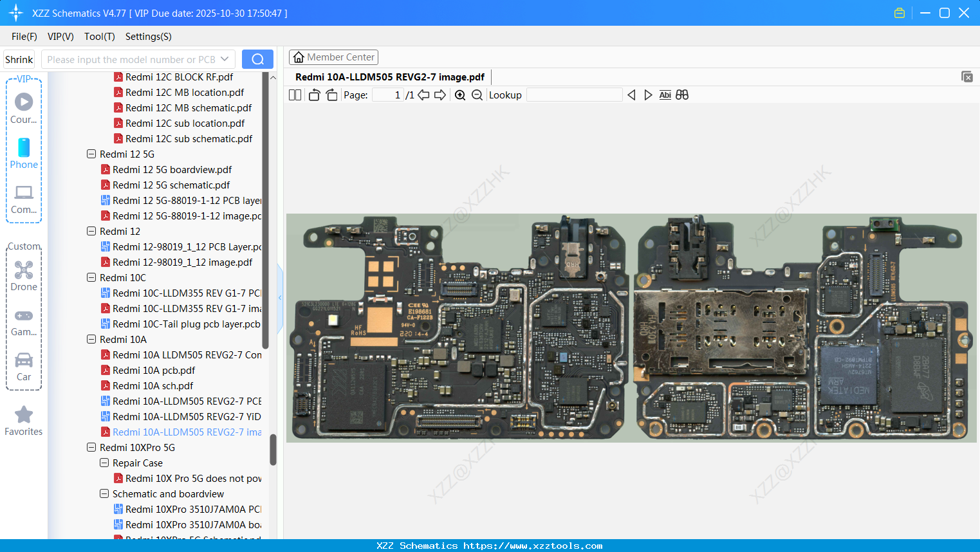The width and height of the screenshot is (980, 552).
Task: Click the Member Center button
Action: 333,57
